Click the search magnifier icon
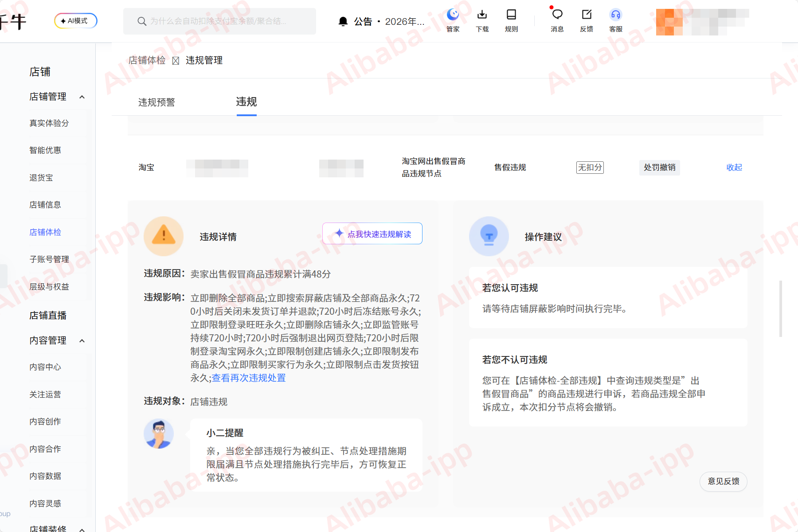 (x=142, y=21)
